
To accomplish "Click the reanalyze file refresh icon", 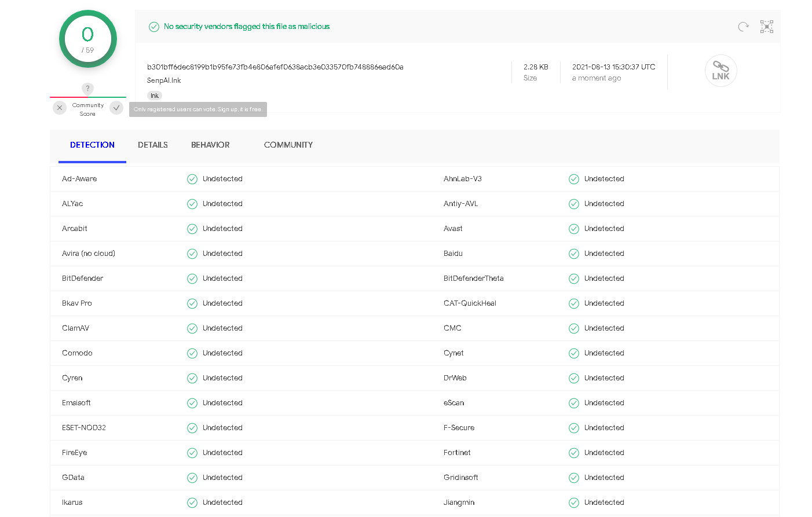I will point(743,27).
